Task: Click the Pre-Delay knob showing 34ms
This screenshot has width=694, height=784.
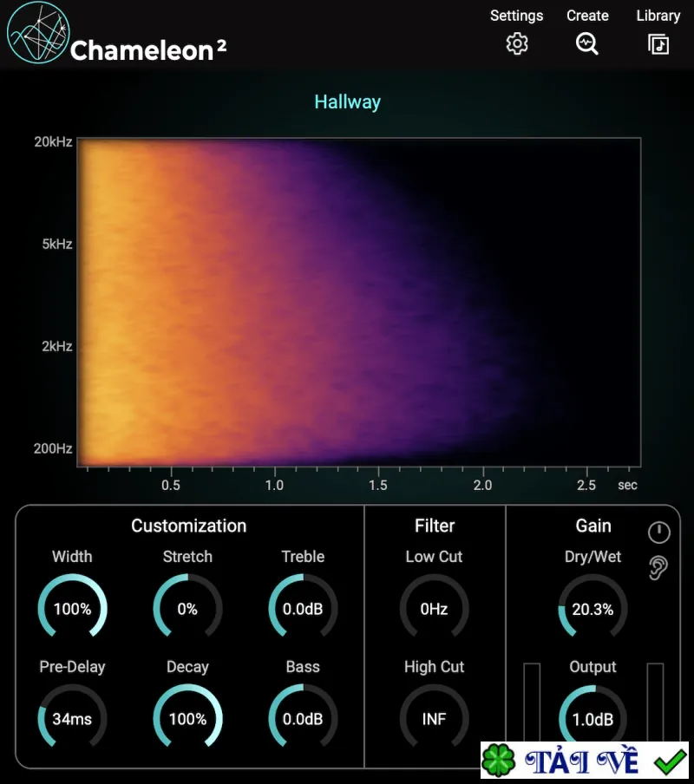Action: [x=73, y=718]
